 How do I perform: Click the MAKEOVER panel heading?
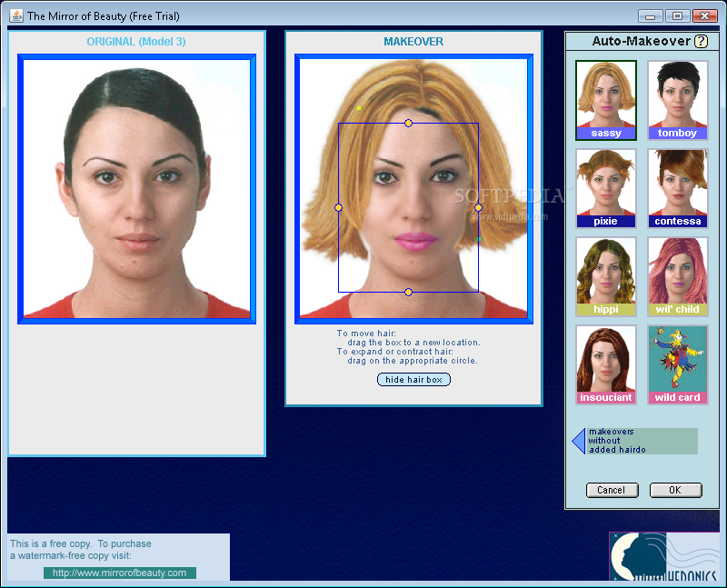413,42
